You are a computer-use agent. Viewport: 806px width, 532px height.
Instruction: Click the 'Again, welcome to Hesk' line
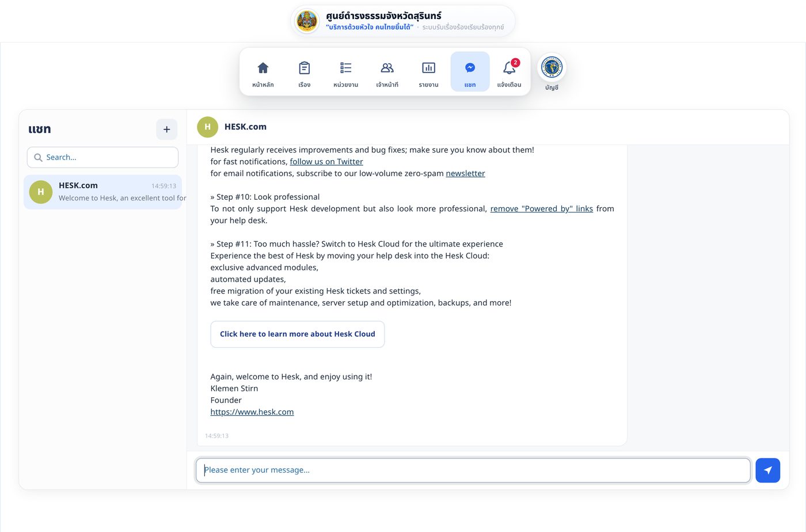point(291,377)
